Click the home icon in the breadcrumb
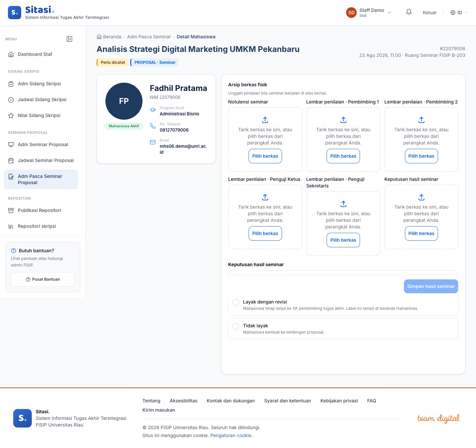 click(x=99, y=37)
